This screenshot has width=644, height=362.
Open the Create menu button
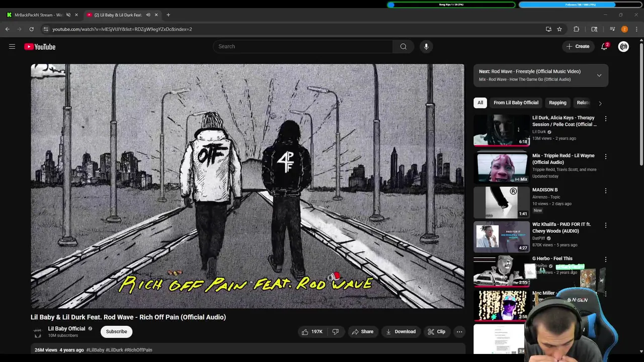tap(578, 46)
